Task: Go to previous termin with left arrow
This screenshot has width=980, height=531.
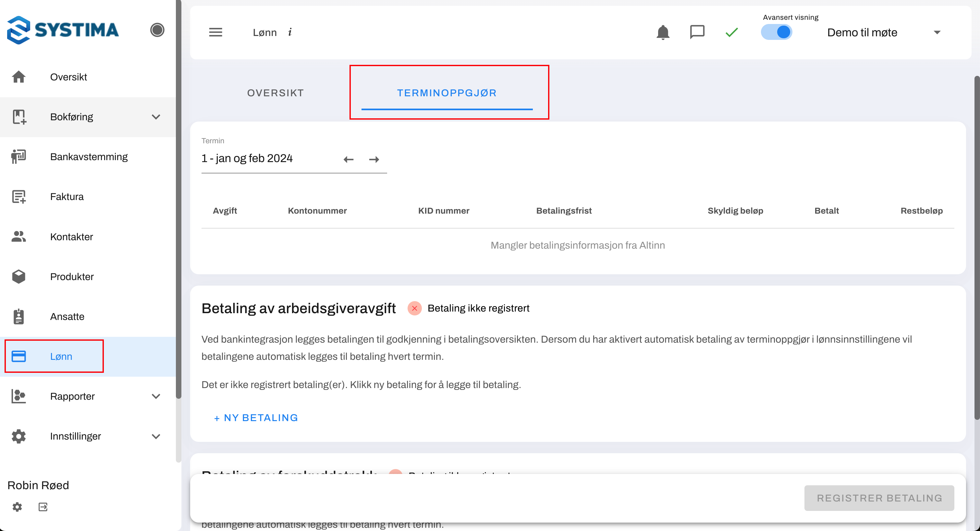Action: (x=348, y=159)
